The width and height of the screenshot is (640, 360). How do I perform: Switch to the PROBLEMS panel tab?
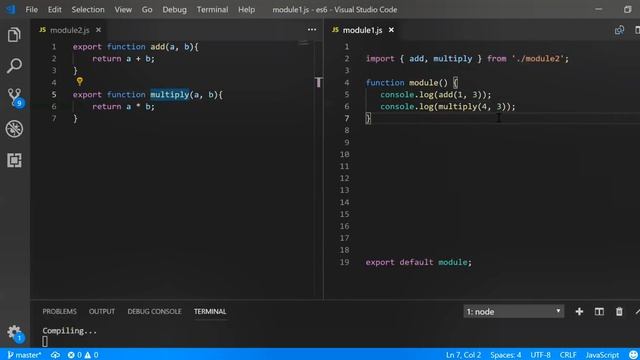(x=60, y=311)
